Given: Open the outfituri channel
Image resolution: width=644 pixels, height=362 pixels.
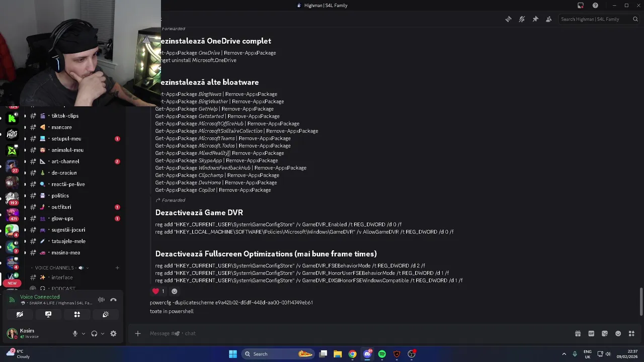Looking at the screenshot, I should [61, 207].
